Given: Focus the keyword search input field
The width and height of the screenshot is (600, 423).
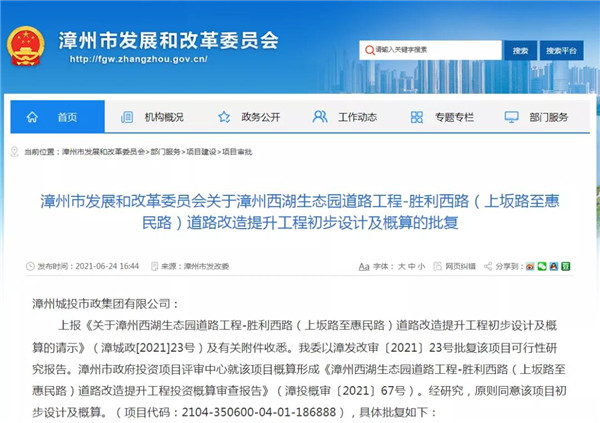Looking at the screenshot, I should pyautogui.click(x=430, y=50).
